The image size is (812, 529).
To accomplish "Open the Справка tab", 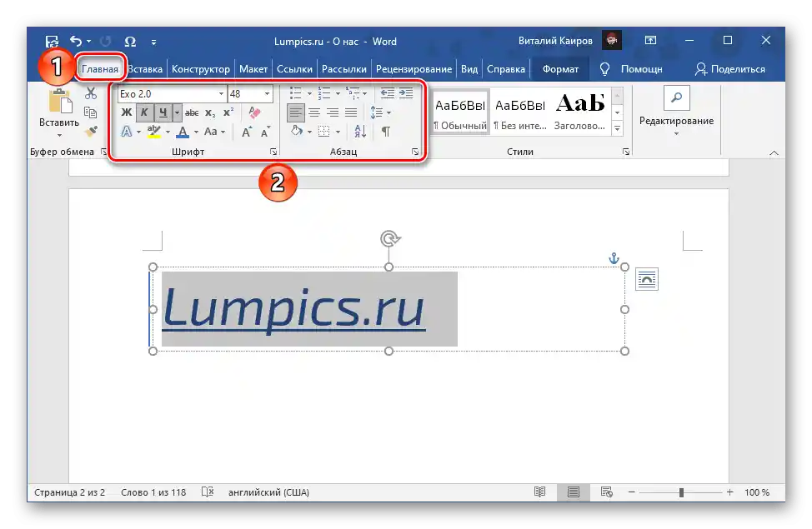I will 506,69.
